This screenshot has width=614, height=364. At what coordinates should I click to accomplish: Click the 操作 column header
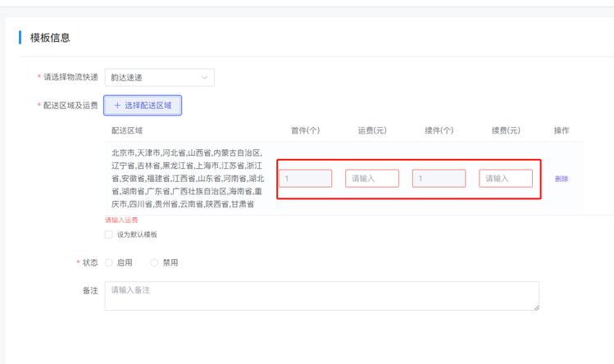tap(562, 130)
